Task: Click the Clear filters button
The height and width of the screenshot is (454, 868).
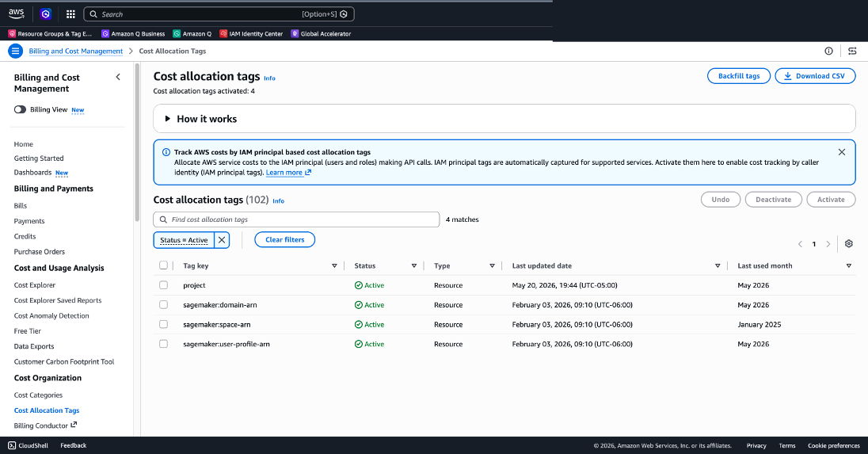Action: coord(284,240)
